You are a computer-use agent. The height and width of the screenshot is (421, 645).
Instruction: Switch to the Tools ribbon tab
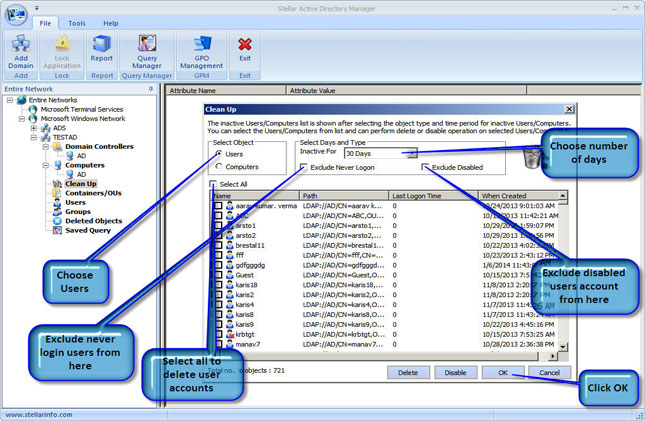[x=77, y=23]
